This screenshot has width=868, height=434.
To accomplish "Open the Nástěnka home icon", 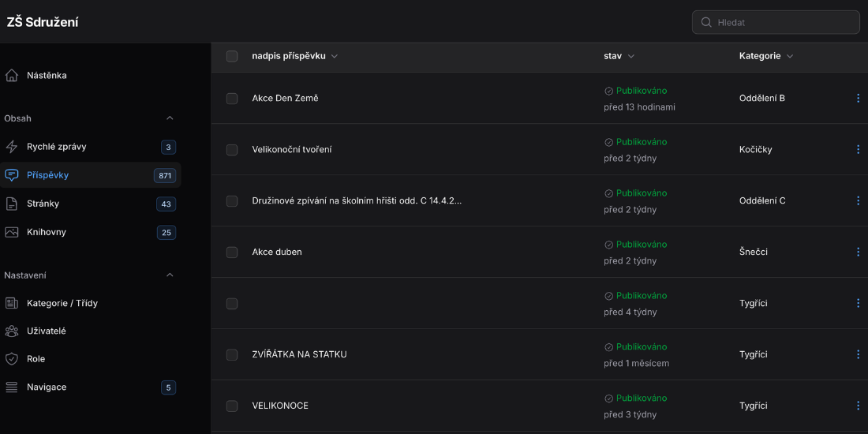I will (12, 75).
